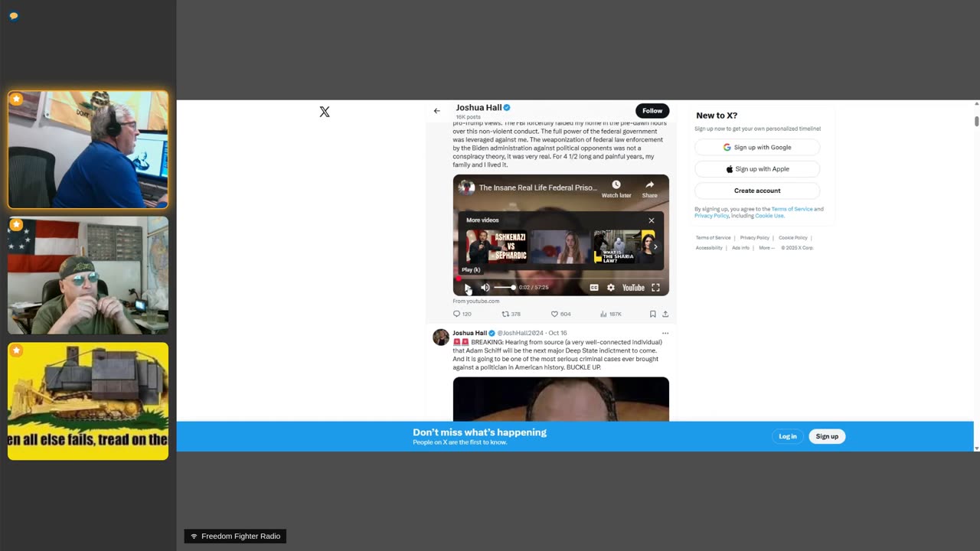Reply to the post with 120 replies
The height and width of the screenshot is (551, 980).
point(462,314)
